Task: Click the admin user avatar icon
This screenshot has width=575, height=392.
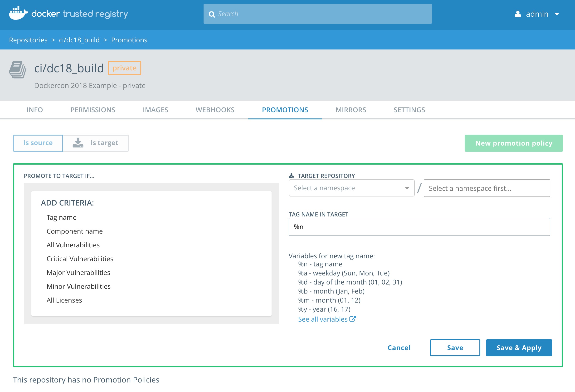Action: [518, 14]
